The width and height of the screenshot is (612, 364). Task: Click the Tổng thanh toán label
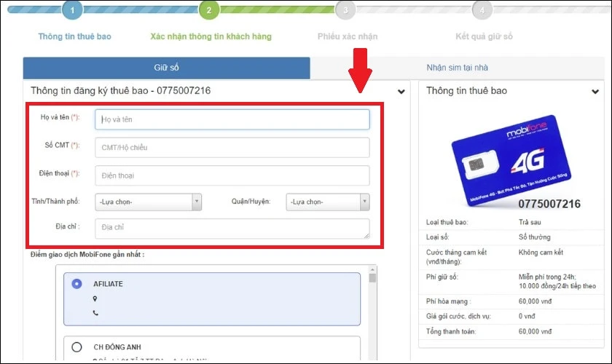pos(451,332)
